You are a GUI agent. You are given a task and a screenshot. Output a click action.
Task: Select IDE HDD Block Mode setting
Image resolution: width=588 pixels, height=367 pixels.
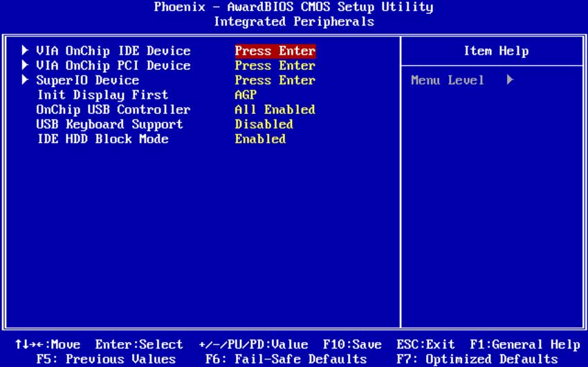(102, 139)
